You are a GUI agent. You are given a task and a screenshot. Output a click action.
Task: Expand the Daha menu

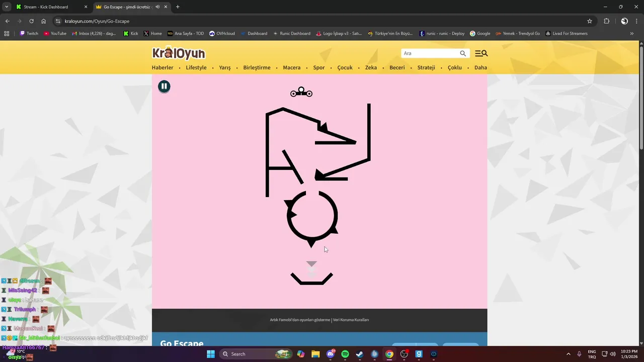(480, 67)
